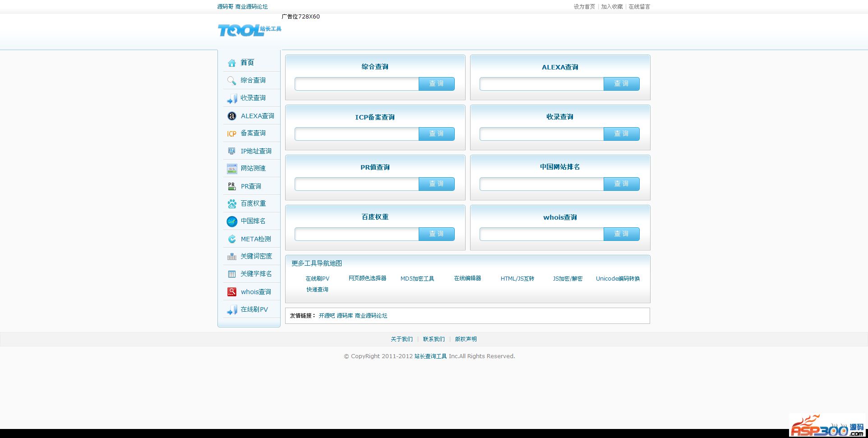The height and width of the screenshot is (438, 868).
Task: Click the home house icon in sidebar
Action: click(232, 63)
